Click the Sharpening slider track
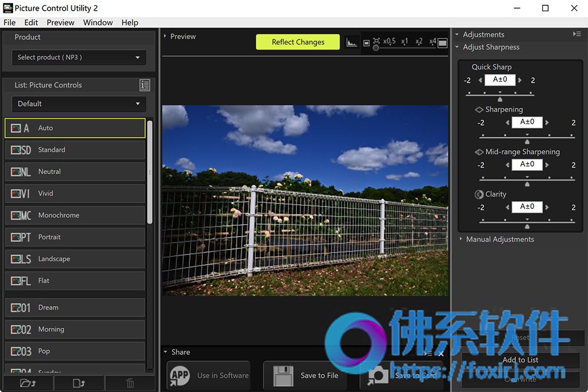The width and height of the screenshot is (588, 392). pyautogui.click(x=527, y=138)
